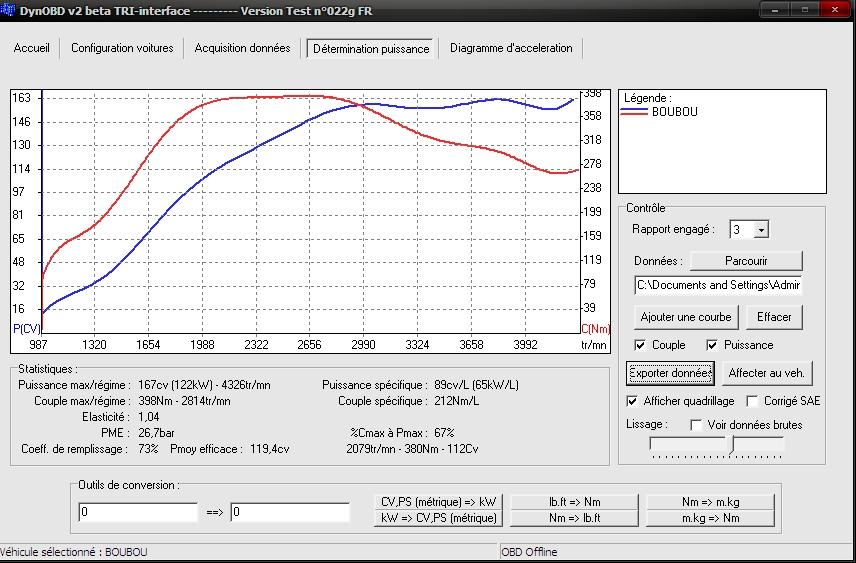Select the Détermination puissance tab
The width and height of the screenshot is (856, 563).
coord(371,49)
